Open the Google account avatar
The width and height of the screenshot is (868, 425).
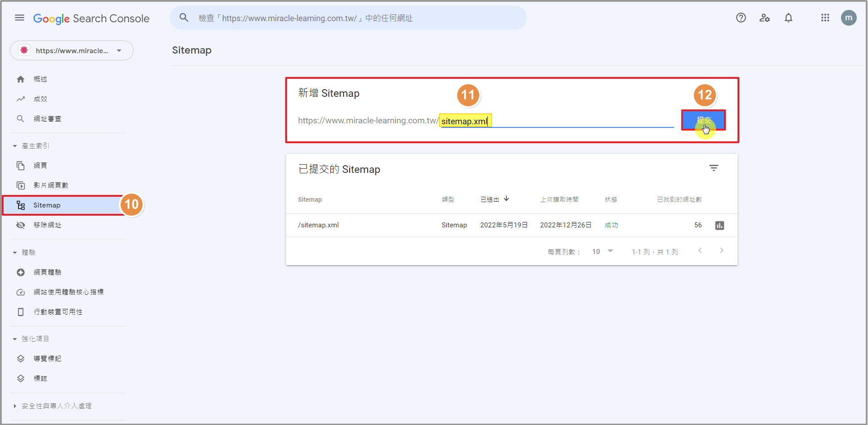click(x=848, y=18)
